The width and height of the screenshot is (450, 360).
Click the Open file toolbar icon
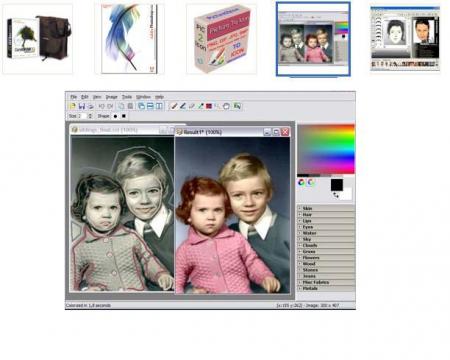coord(72,106)
